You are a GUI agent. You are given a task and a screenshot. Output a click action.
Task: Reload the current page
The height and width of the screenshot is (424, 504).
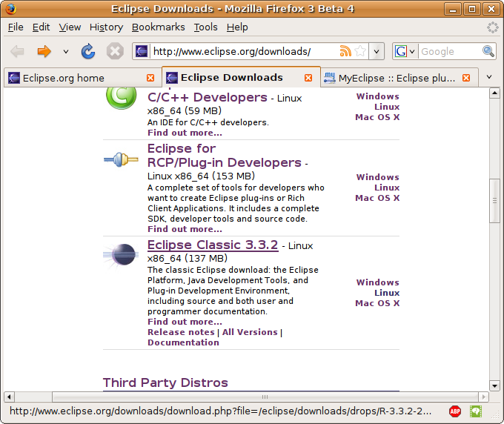pos(87,51)
